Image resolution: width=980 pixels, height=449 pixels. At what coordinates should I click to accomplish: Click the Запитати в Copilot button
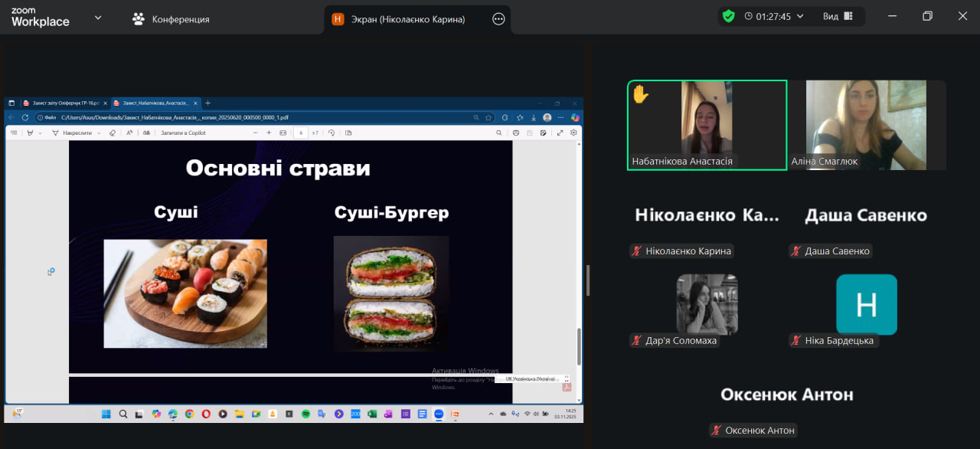182,133
